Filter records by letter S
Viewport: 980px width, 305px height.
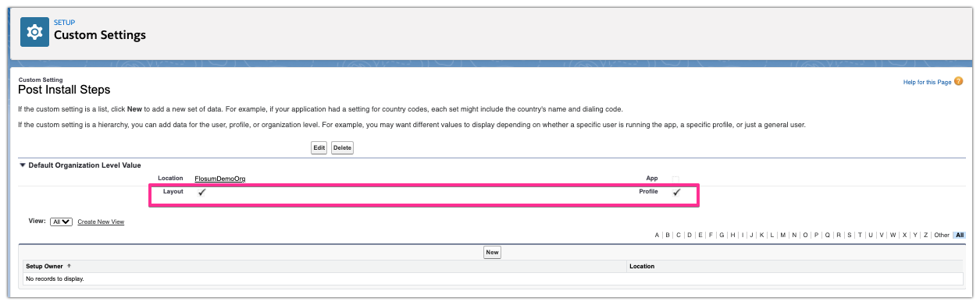850,235
